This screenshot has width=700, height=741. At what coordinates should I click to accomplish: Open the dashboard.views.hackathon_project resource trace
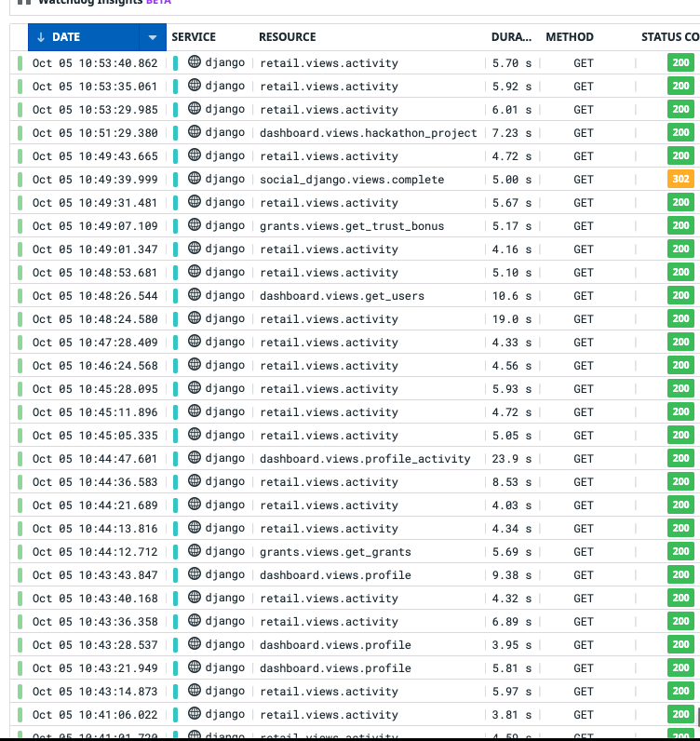(369, 133)
